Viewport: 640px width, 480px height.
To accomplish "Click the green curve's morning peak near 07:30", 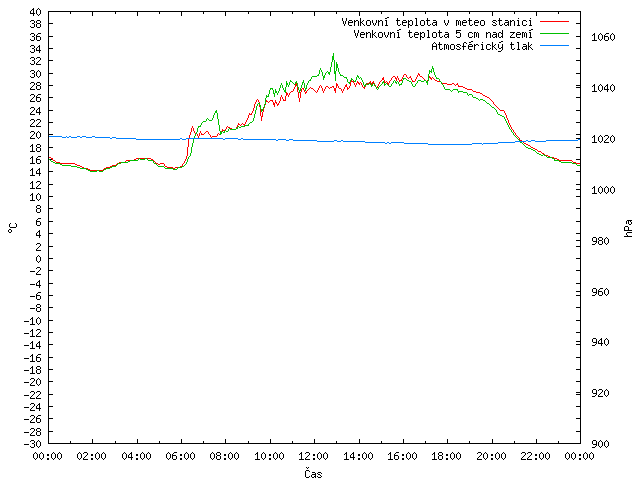I will (216, 111).
